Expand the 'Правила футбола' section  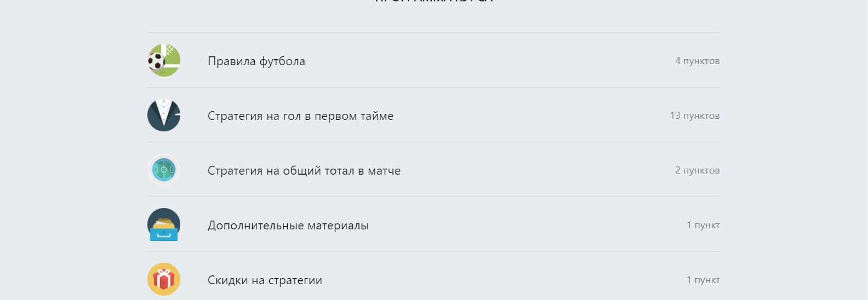[x=433, y=60]
